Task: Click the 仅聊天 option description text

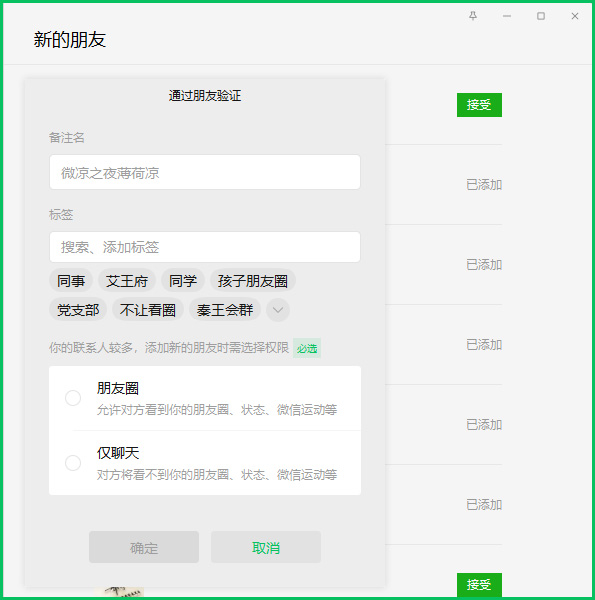Action: tap(217, 475)
